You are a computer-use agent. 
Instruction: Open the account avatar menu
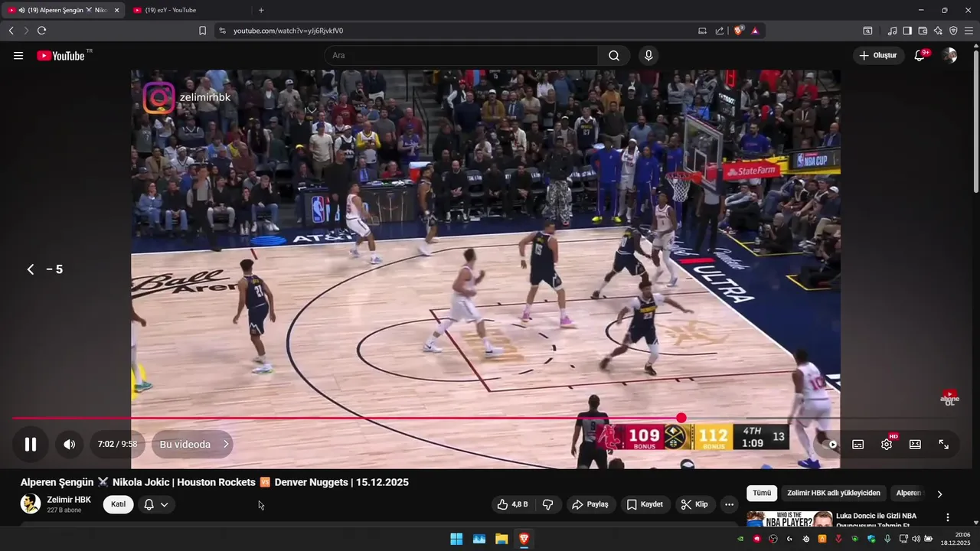pyautogui.click(x=949, y=55)
